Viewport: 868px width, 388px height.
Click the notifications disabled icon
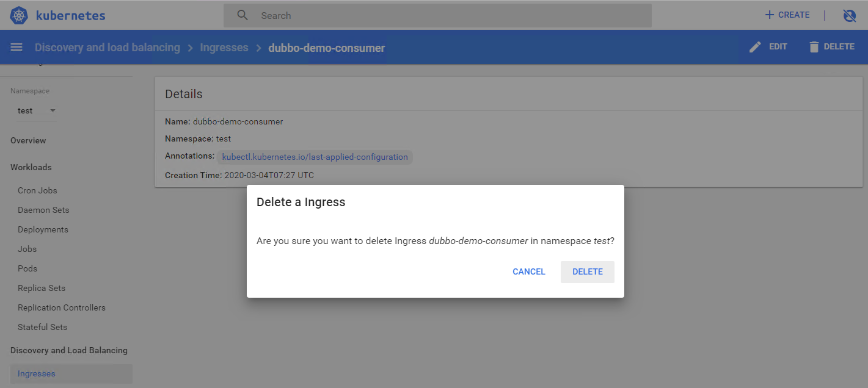point(849,16)
